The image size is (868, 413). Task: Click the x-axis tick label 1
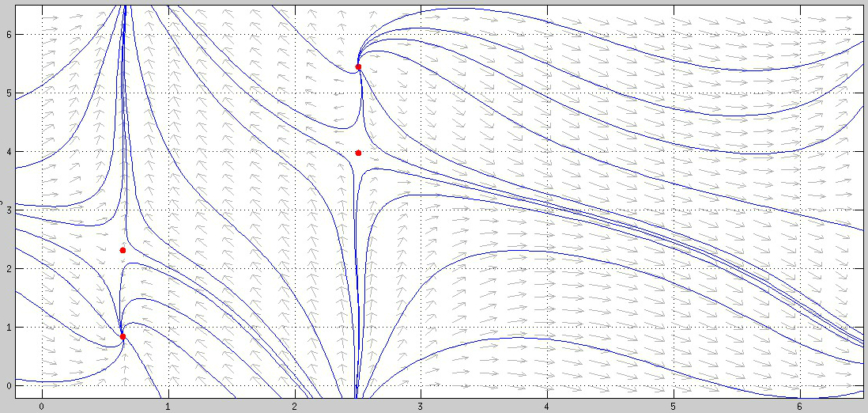point(168,406)
